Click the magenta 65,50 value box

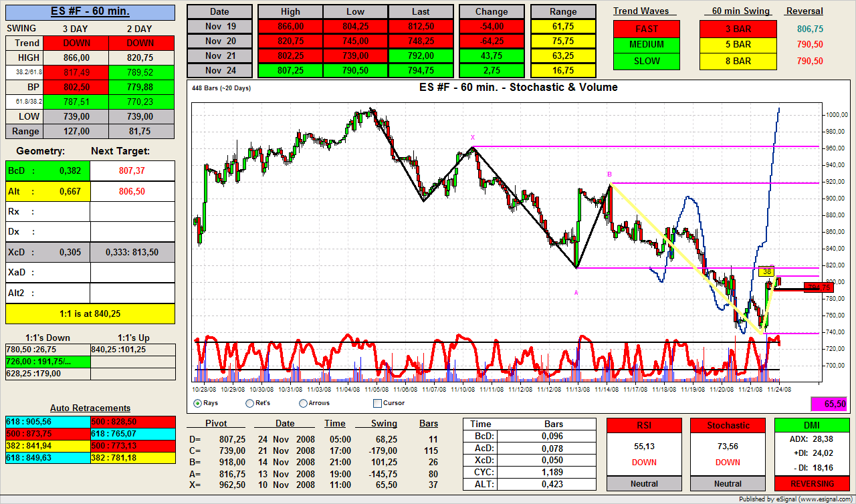830,404
